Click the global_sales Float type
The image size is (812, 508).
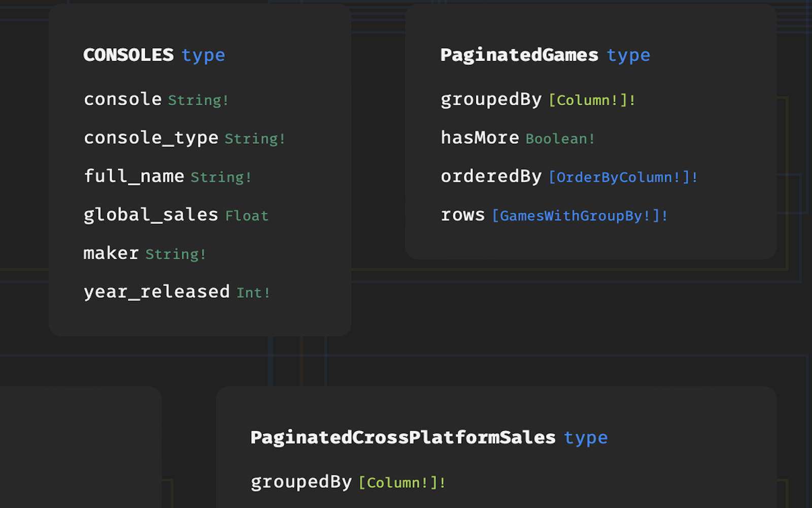[247, 216]
